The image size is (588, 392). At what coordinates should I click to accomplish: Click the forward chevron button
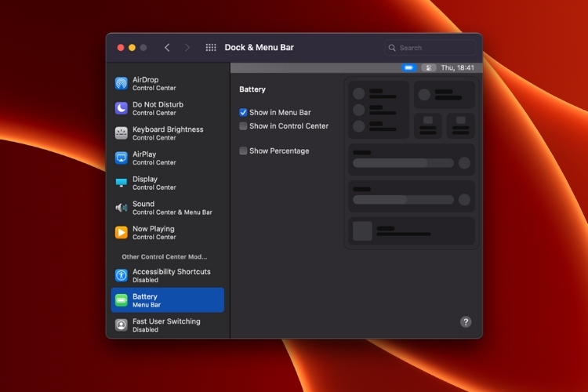pyautogui.click(x=187, y=48)
